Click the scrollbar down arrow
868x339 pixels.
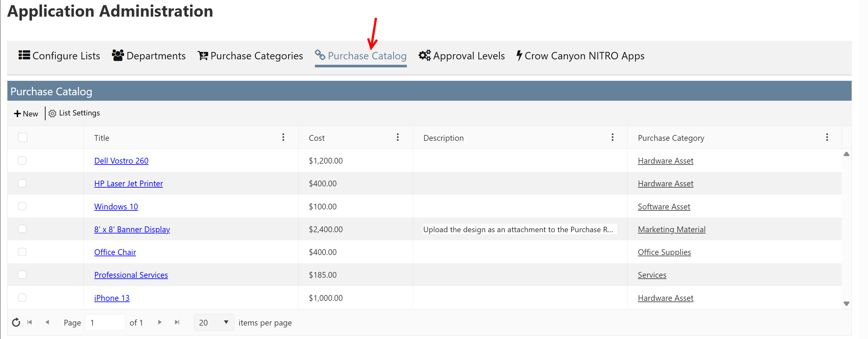point(846,304)
